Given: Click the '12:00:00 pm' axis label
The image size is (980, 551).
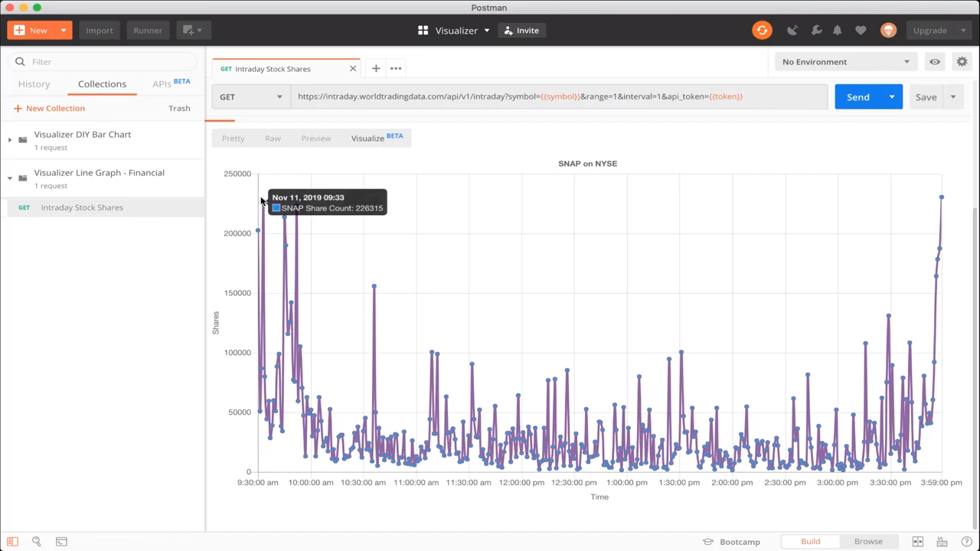Looking at the screenshot, I should point(521,483).
